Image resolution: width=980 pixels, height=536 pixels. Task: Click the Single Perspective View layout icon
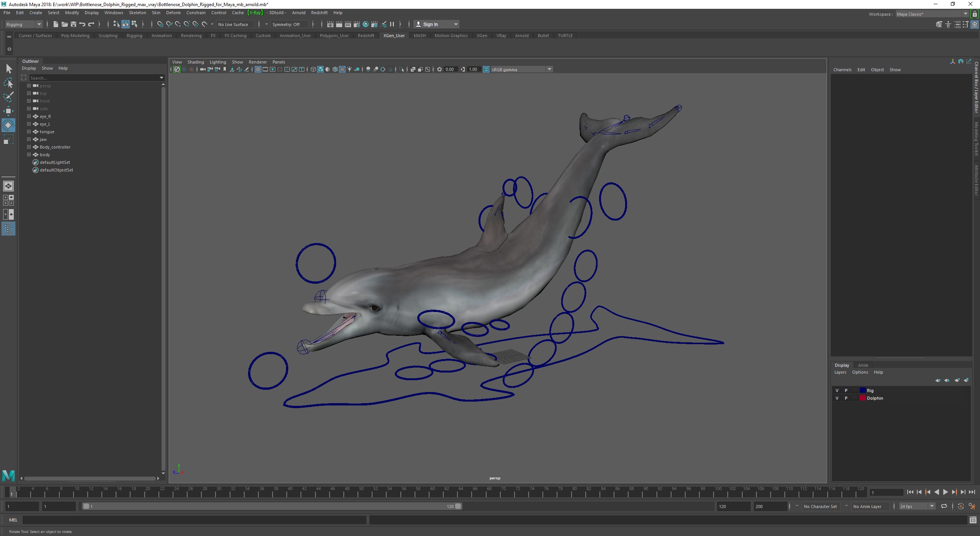click(x=8, y=186)
